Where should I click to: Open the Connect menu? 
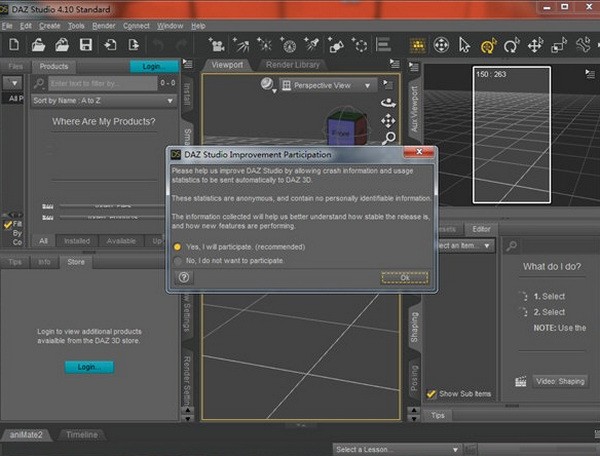136,26
